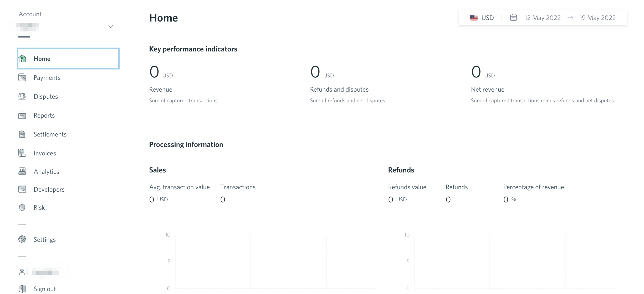Click the Disputes scales icon

click(x=22, y=96)
